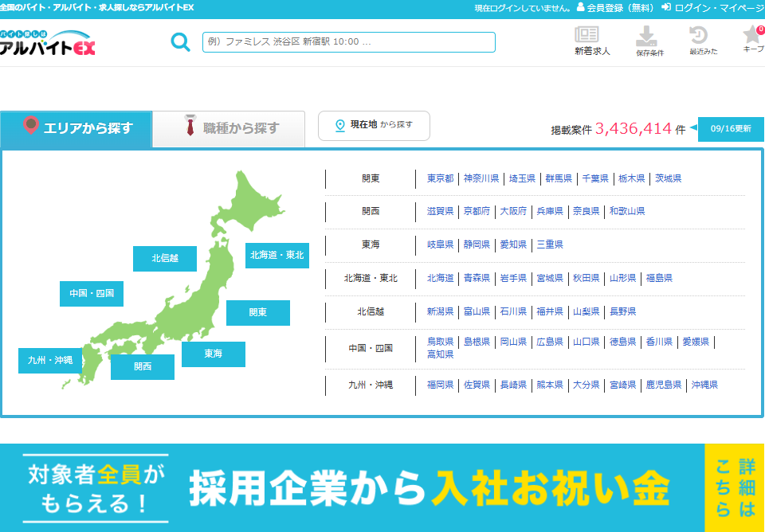Click the アルバイトEX logo
The height and width of the screenshot is (532, 765).
48,43
